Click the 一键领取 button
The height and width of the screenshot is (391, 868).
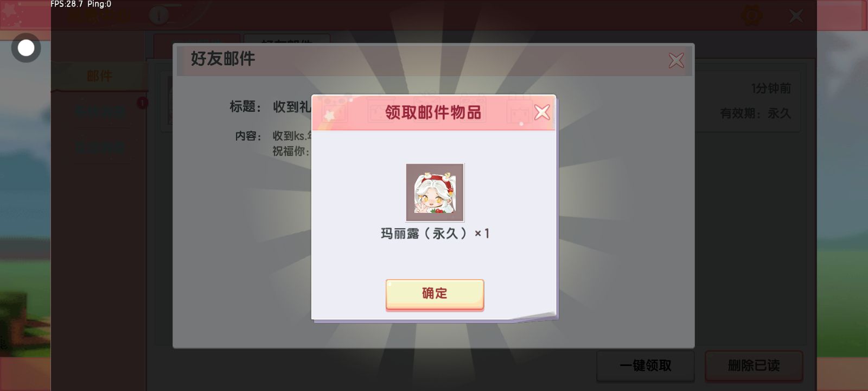tap(646, 365)
